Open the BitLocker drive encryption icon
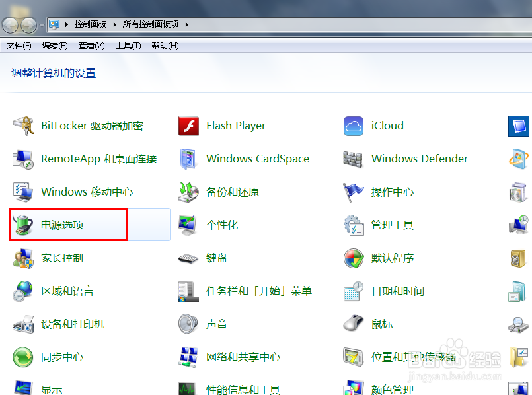 (23, 126)
